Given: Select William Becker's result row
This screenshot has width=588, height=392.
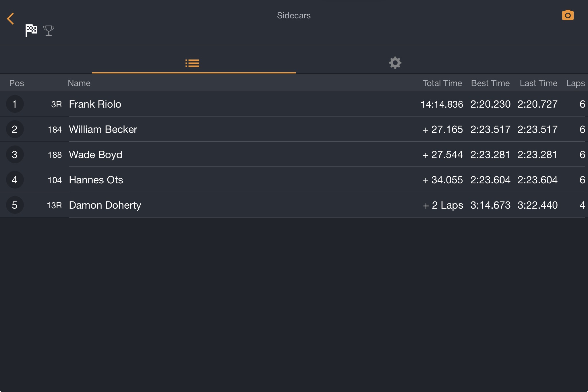Looking at the screenshot, I should point(294,129).
